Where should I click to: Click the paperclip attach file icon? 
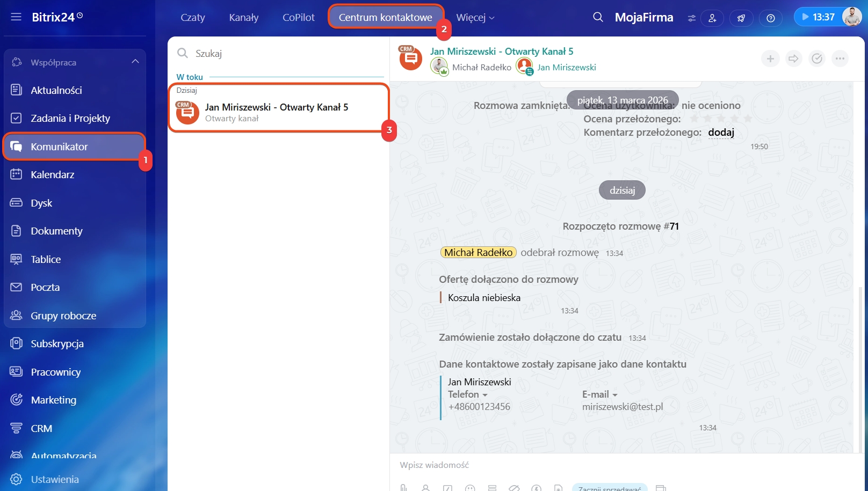(x=403, y=488)
